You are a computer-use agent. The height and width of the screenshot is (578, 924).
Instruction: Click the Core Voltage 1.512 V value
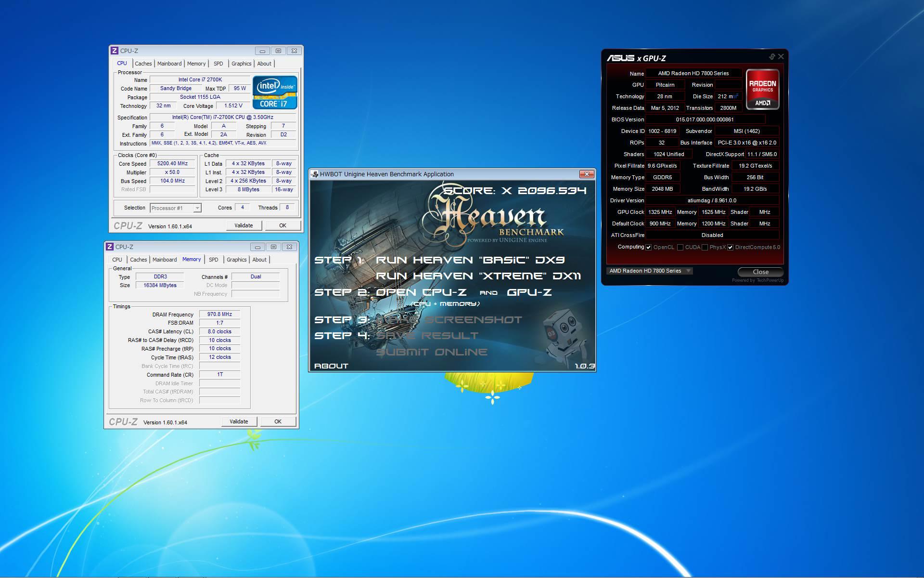tap(233, 105)
